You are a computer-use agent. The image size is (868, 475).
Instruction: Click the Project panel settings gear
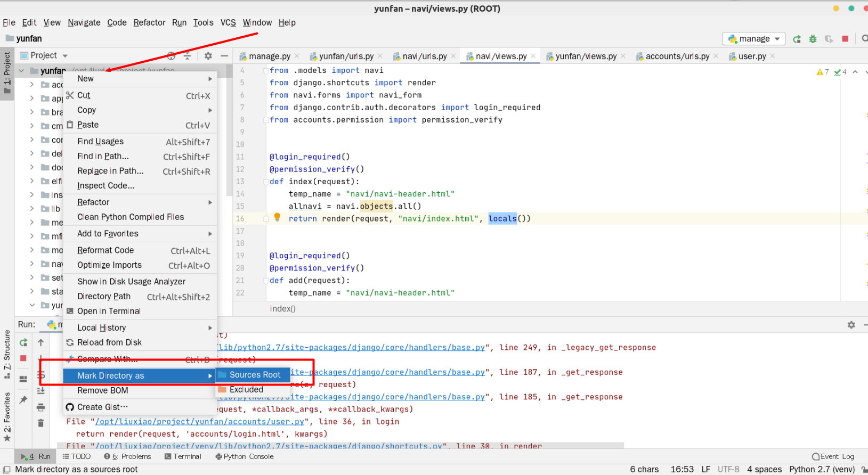point(208,55)
